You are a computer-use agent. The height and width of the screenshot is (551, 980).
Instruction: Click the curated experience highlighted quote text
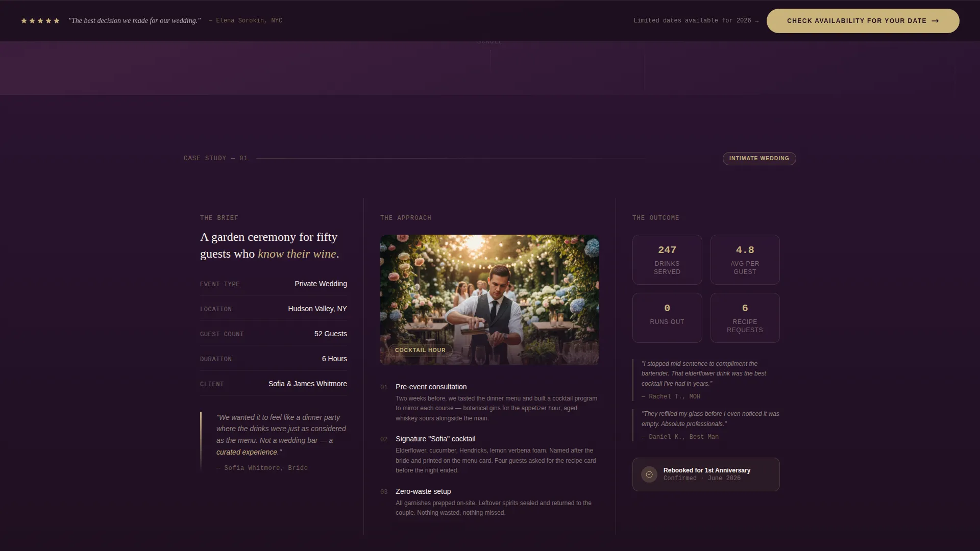click(x=247, y=453)
